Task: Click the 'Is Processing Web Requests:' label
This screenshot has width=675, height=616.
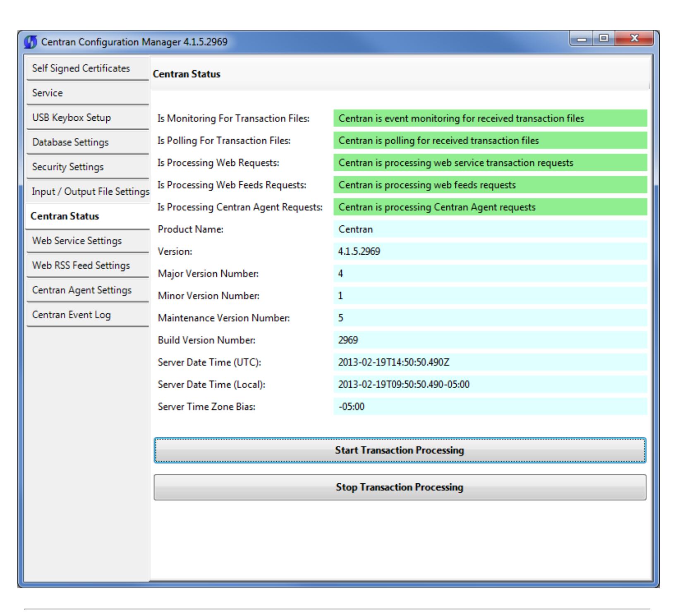Action: pyautogui.click(x=218, y=163)
